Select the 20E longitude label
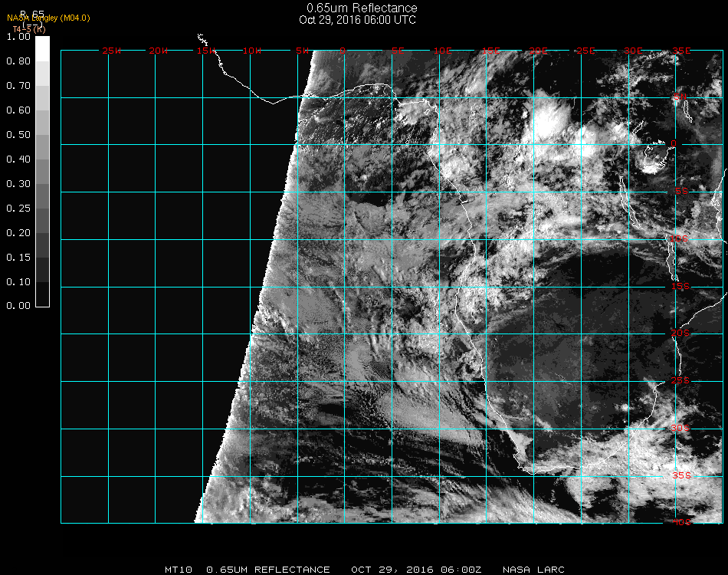The width and height of the screenshot is (728, 575). coord(539,51)
